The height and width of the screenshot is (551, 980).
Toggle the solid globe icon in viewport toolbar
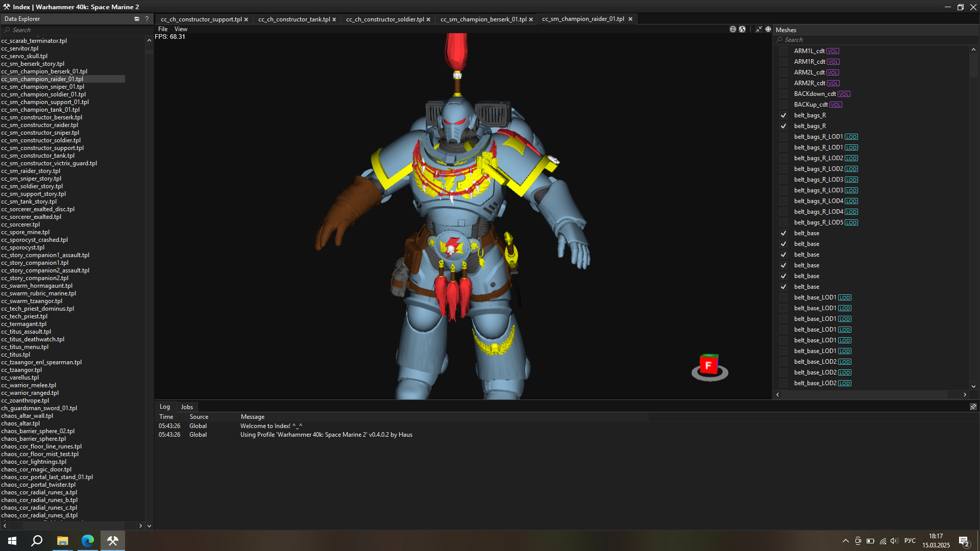pos(742,29)
